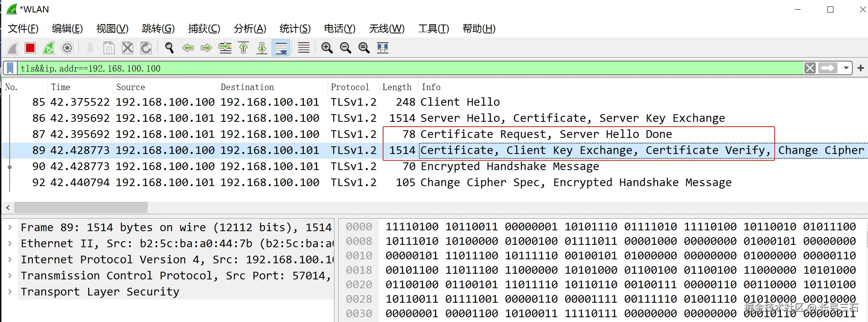
Task: Maximize the WLAN window
Action: (x=830, y=9)
